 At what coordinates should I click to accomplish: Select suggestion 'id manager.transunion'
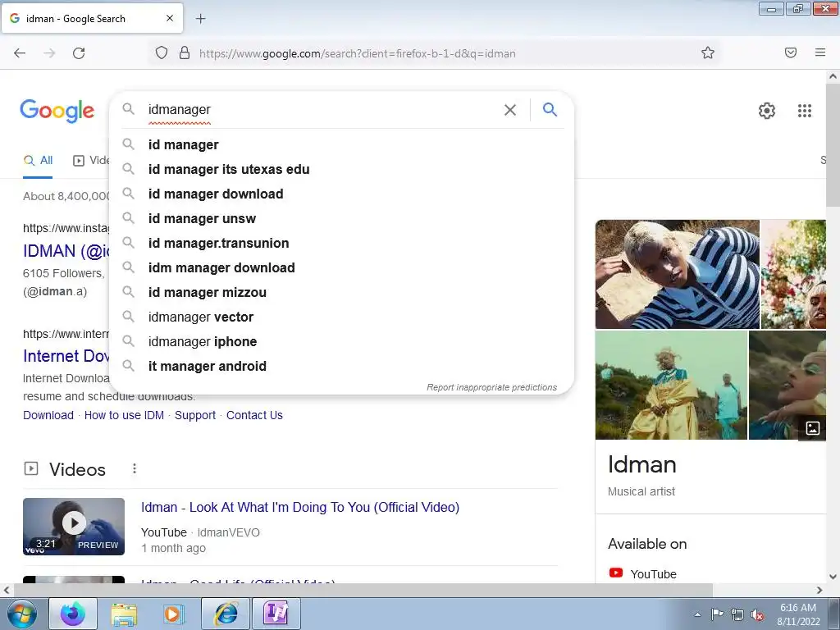(x=342, y=243)
